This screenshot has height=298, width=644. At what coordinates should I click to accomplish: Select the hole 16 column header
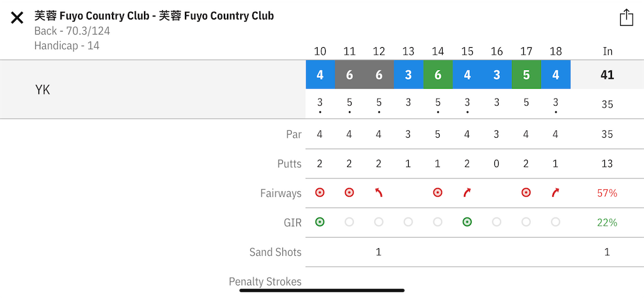coord(497,52)
